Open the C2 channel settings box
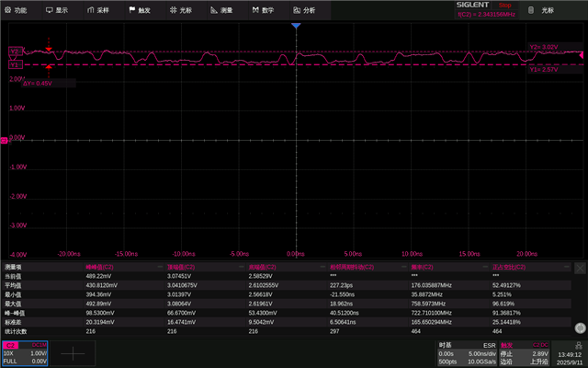Viewport: 588px width, 368px height. click(25, 353)
